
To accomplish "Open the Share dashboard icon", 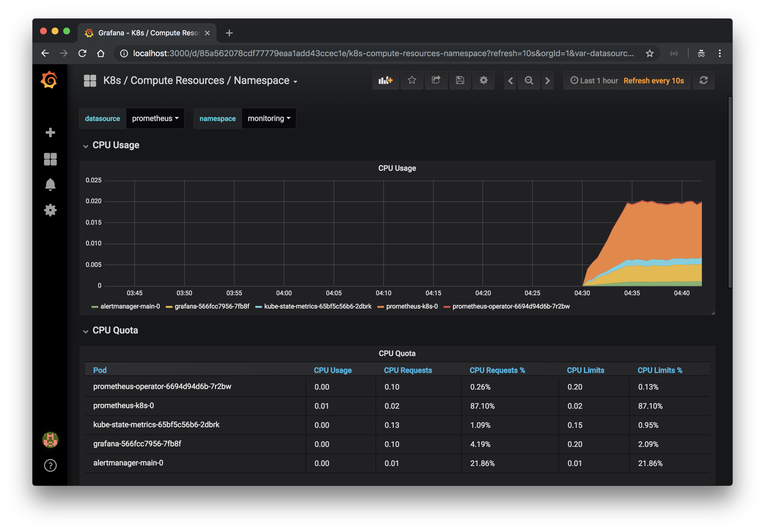I will pyautogui.click(x=436, y=80).
